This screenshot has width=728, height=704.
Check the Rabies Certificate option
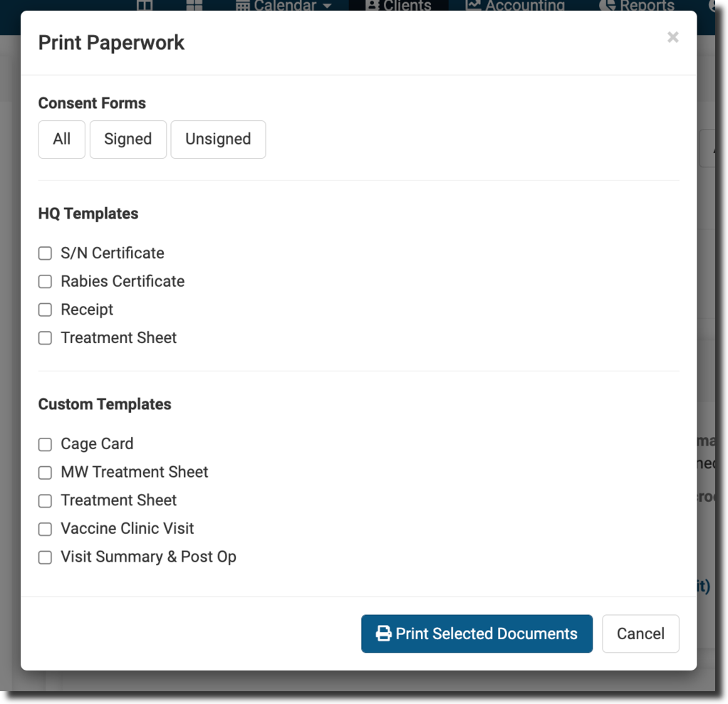[x=45, y=282]
